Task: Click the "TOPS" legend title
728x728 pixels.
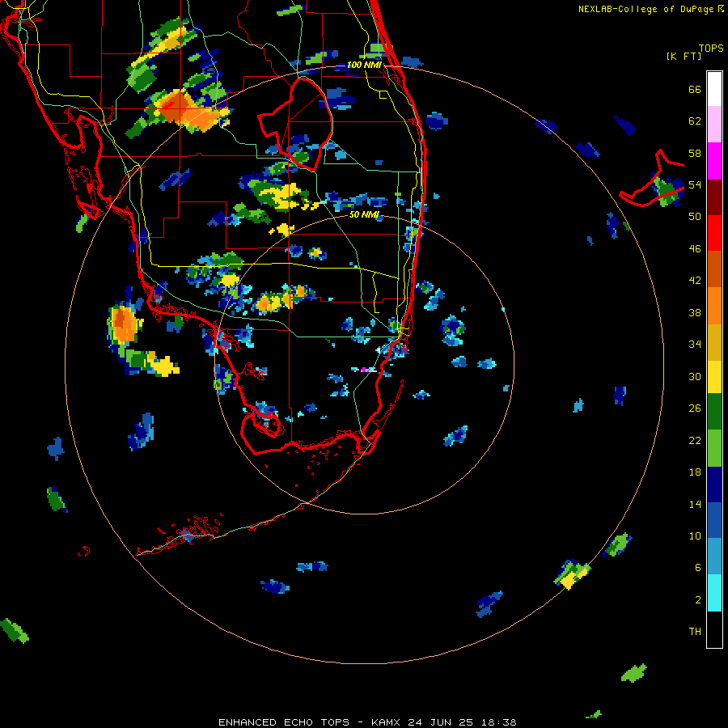Action: pyautogui.click(x=711, y=49)
